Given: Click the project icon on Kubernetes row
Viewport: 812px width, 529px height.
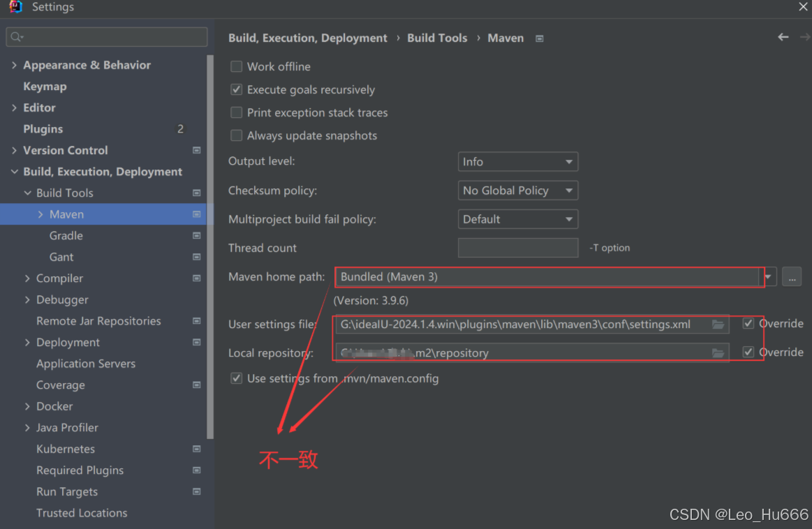Looking at the screenshot, I should pyautogui.click(x=197, y=449).
